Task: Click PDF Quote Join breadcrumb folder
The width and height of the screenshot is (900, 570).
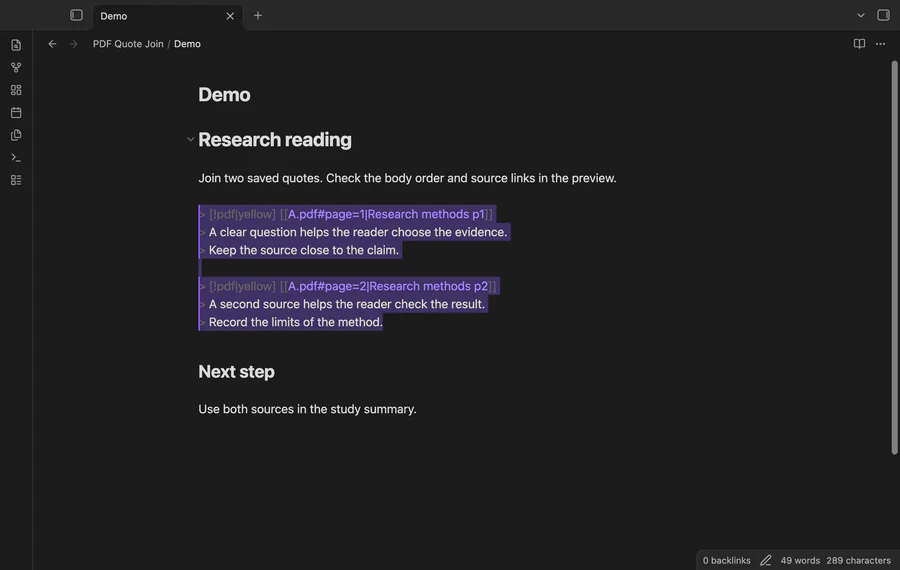Action: pyautogui.click(x=128, y=44)
